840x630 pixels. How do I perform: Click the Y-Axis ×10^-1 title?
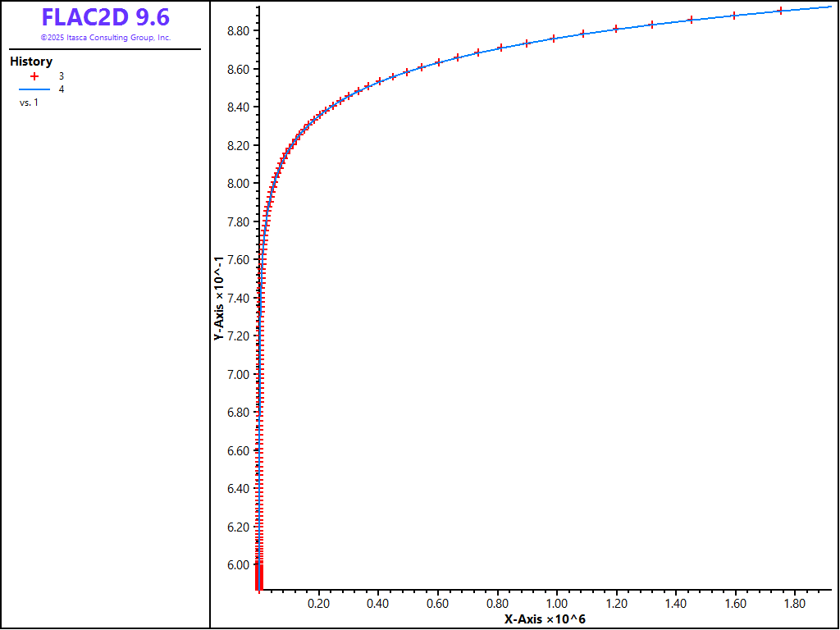click(x=218, y=298)
